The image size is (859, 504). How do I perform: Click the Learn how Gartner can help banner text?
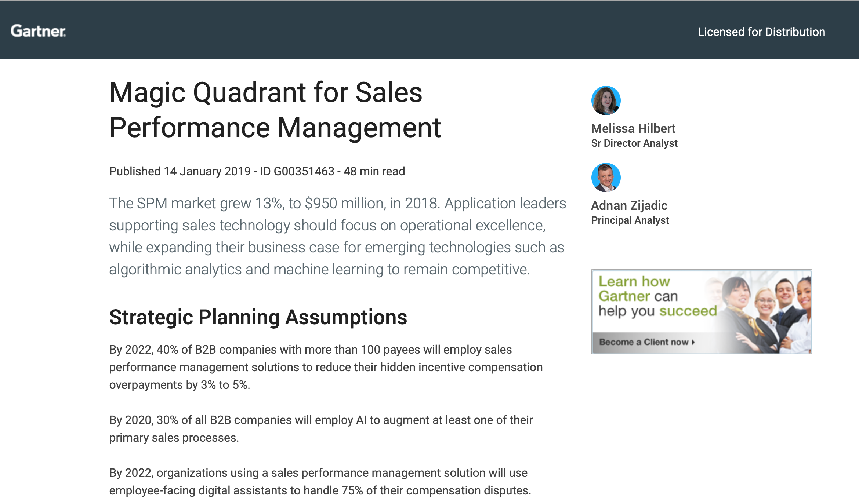(x=657, y=296)
